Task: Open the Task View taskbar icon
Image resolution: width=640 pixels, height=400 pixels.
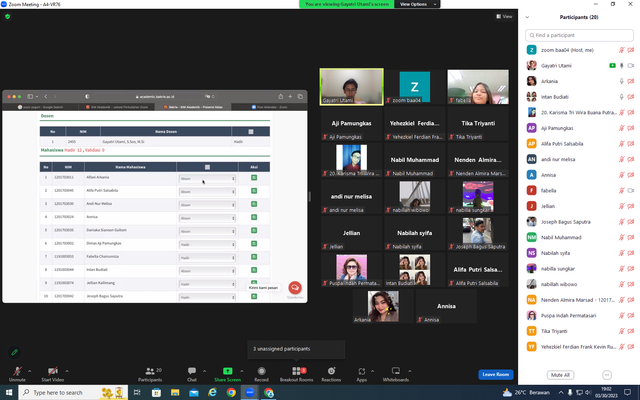Action: 137,392
